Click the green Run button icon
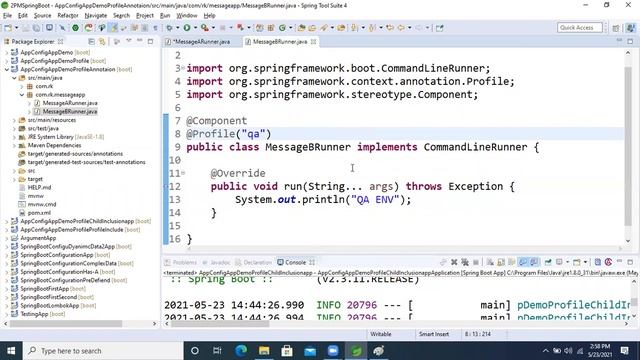Viewport: 640px width, 360px height. (187, 28)
